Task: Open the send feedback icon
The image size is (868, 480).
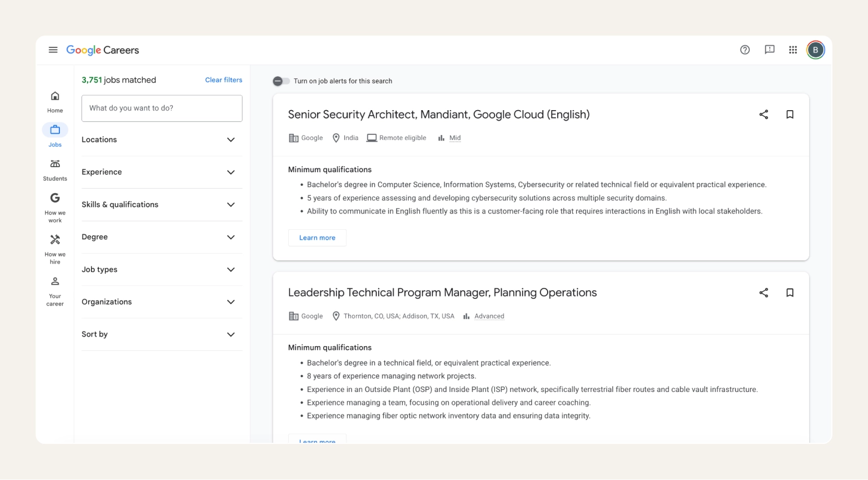Action: point(770,50)
